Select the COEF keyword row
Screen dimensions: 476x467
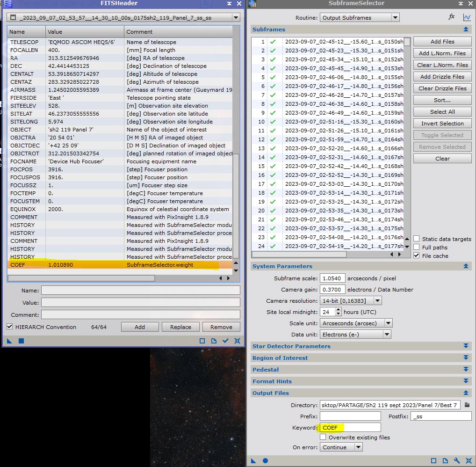(x=120, y=265)
